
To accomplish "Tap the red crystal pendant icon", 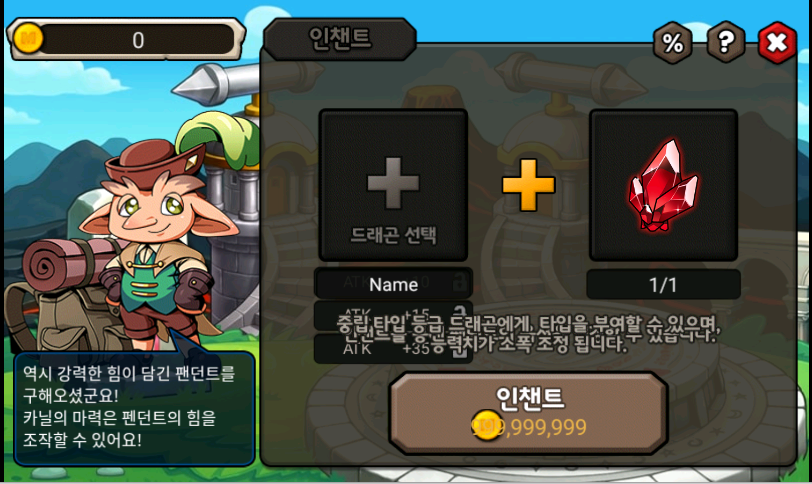I will [663, 185].
